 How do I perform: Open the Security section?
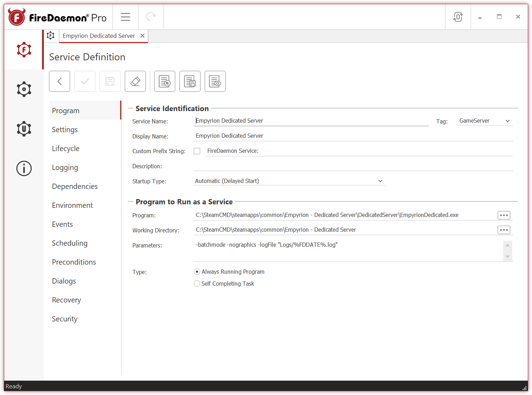[x=85, y=319]
